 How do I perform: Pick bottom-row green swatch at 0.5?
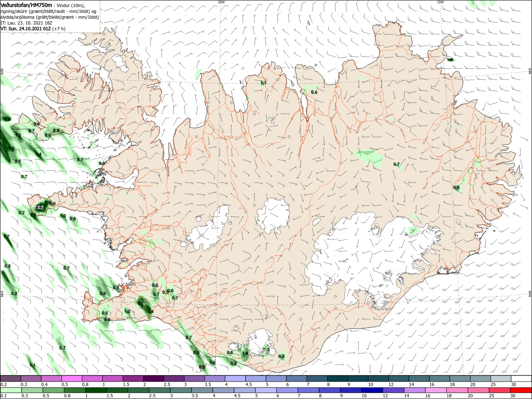(53, 390)
